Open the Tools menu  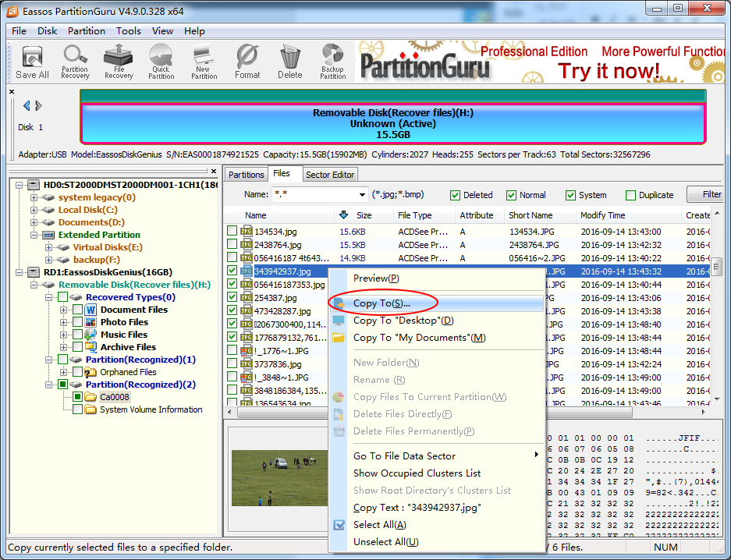[x=128, y=30]
